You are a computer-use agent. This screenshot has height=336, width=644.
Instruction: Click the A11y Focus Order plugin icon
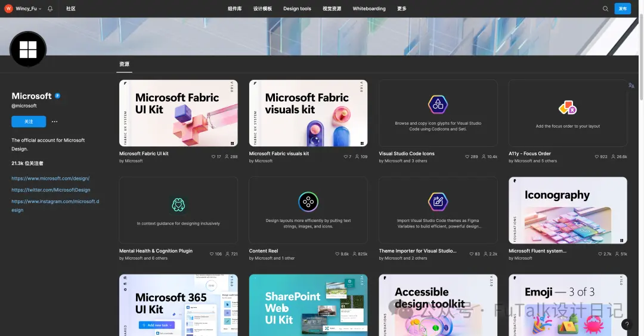568,108
